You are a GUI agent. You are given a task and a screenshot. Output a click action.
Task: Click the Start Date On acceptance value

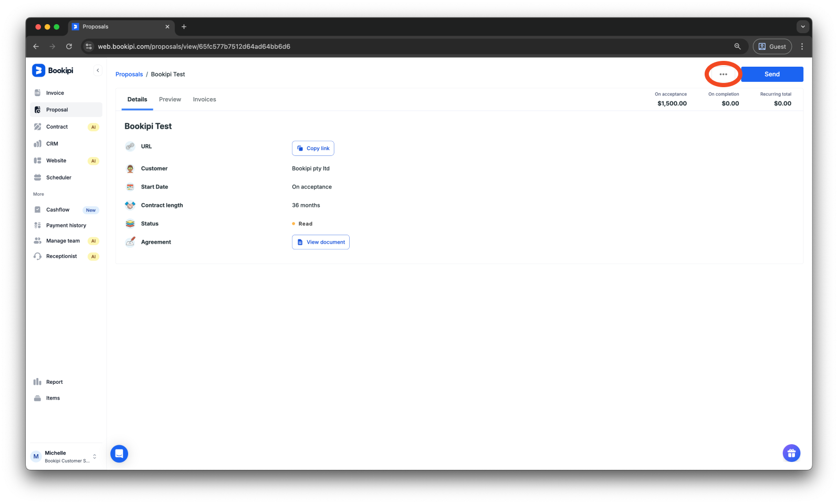tap(312, 187)
